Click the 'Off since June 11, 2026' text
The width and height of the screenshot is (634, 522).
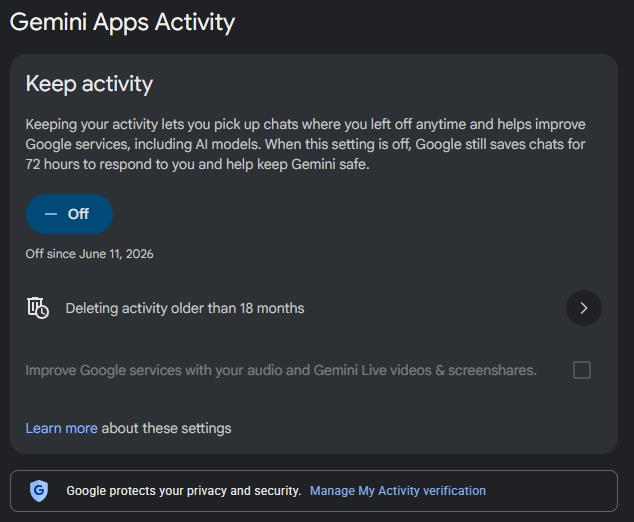coord(89,254)
